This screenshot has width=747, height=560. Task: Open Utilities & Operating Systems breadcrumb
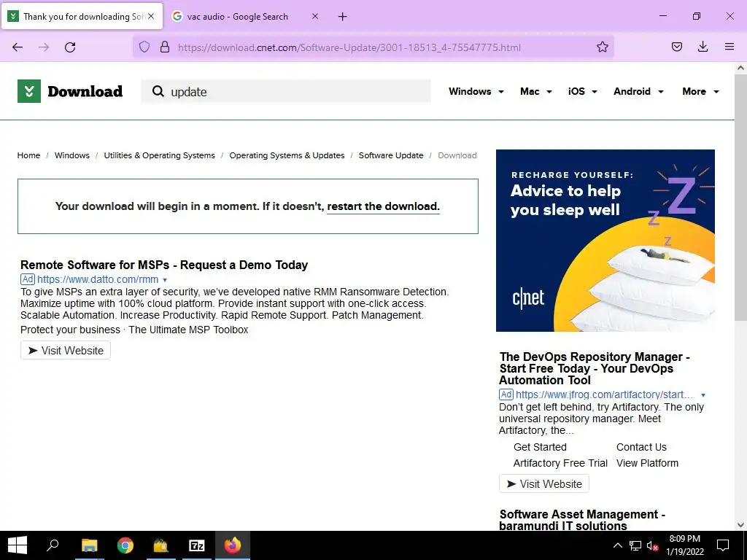click(x=159, y=155)
